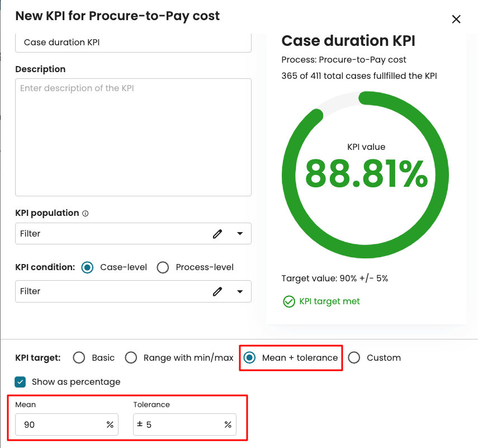Click into the Description text area
This screenshot has height=448, width=478.
pos(133,137)
